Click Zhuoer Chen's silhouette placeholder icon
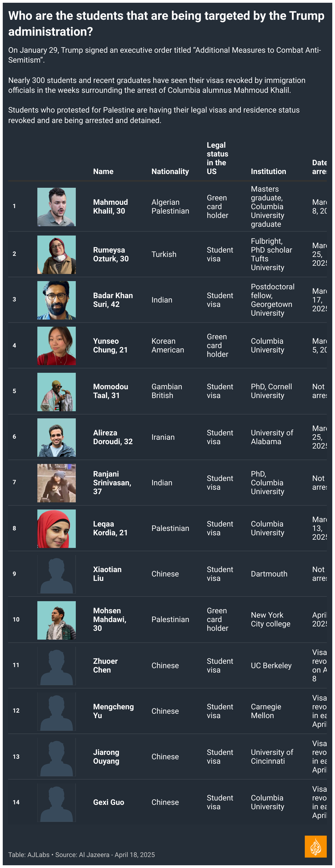Image resolution: width=335 pixels, height=868 pixels. [56, 665]
